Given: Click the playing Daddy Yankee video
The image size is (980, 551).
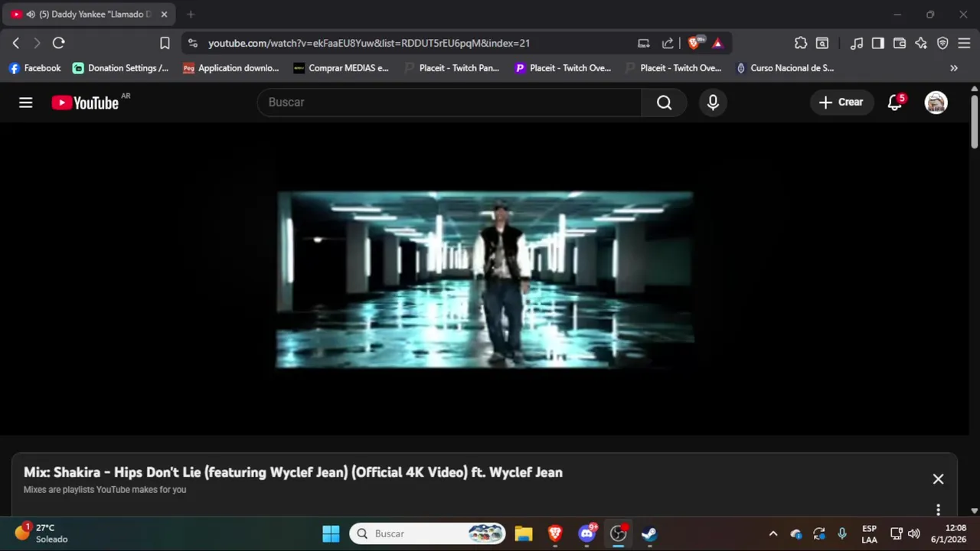Looking at the screenshot, I should coord(485,279).
